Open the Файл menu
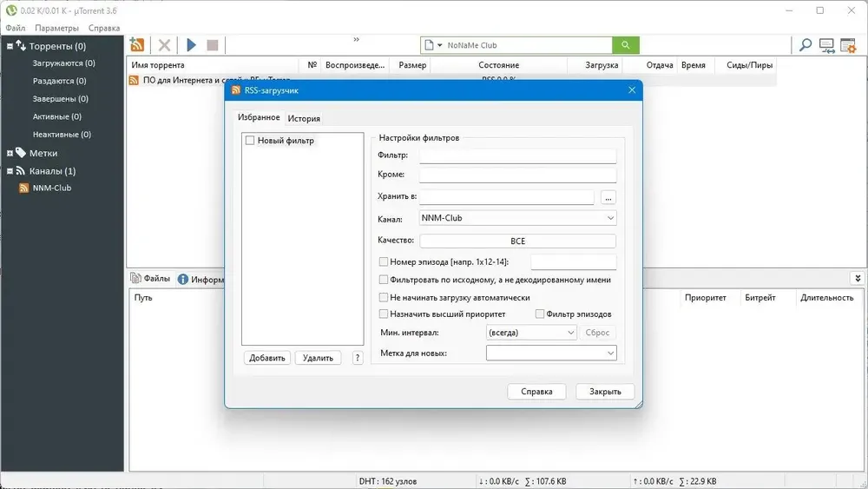This screenshot has height=489, width=868. [x=16, y=28]
